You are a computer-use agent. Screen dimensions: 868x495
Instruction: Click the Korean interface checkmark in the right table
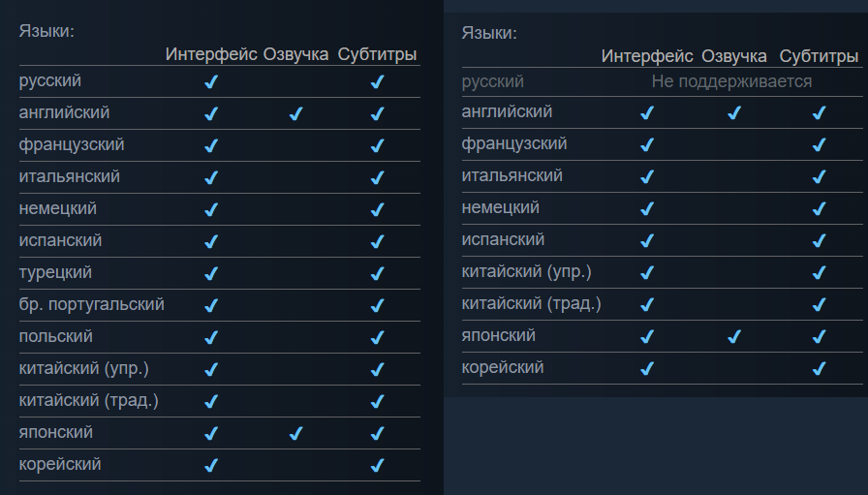tap(647, 369)
